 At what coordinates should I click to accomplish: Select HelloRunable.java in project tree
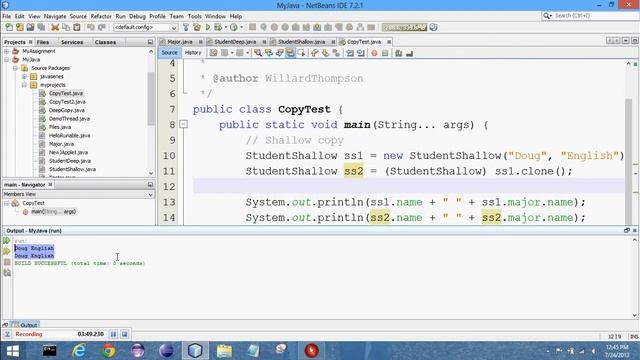pyautogui.click(x=69, y=136)
